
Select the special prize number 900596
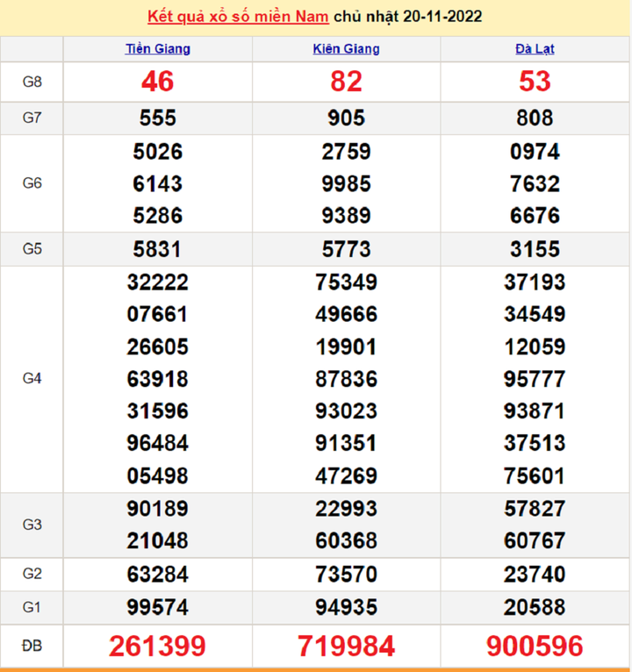[535, 647]
